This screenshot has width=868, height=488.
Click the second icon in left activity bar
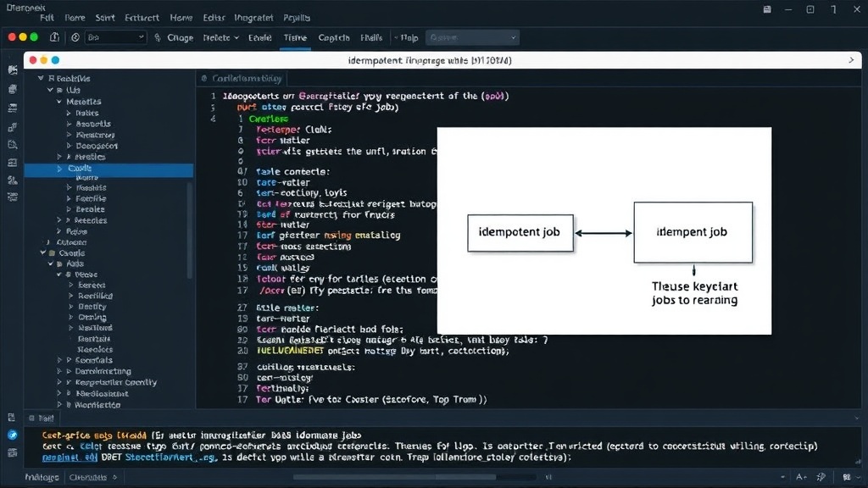tap(13, 89)
